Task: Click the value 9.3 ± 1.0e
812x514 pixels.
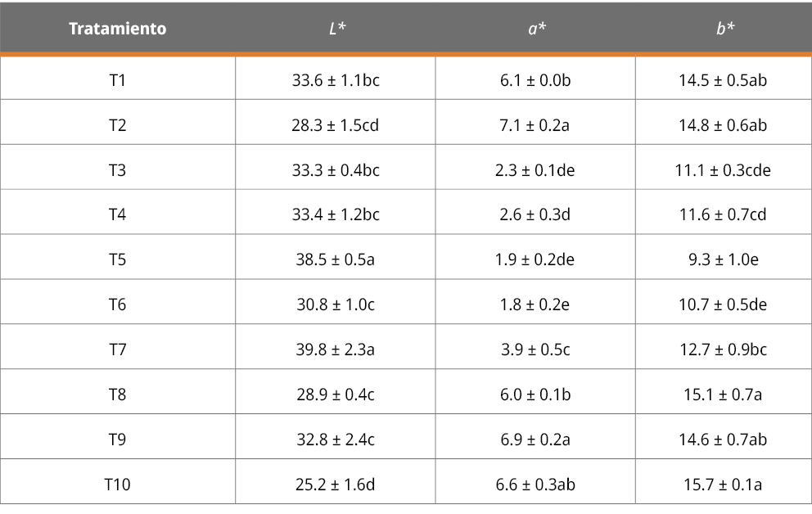Action: pos(723,259)
